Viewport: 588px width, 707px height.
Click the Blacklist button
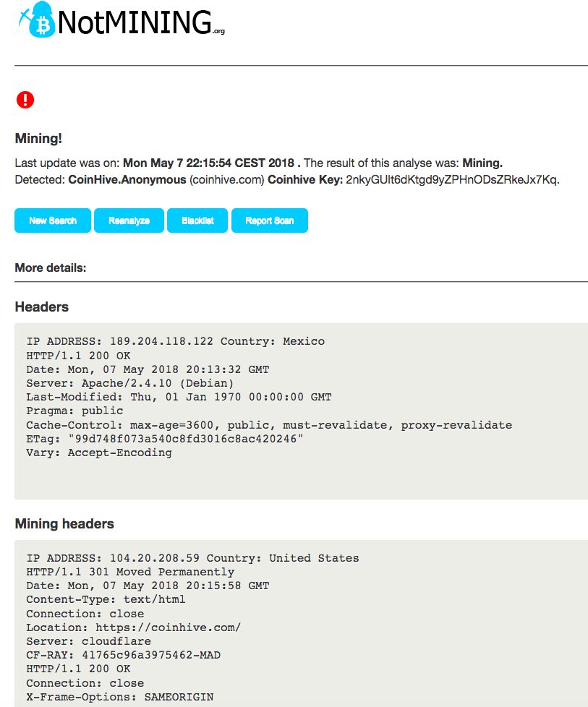(x=197, y=220)
